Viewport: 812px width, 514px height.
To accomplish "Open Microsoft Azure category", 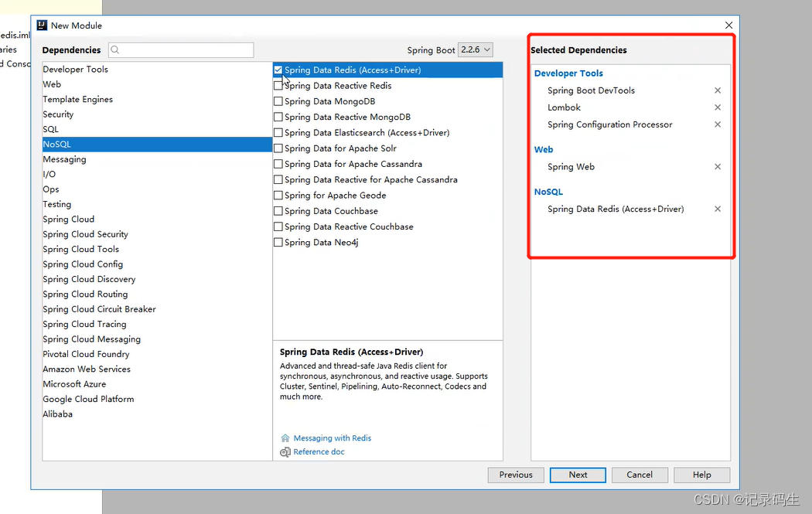I will pos(157,385).
